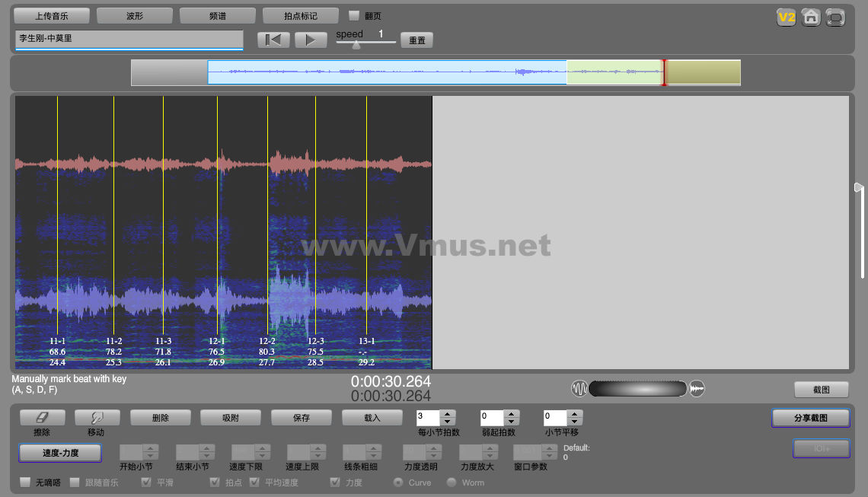Click the 截图 screenshot button
Screen dimensions: 868x497
coord(822,390)
